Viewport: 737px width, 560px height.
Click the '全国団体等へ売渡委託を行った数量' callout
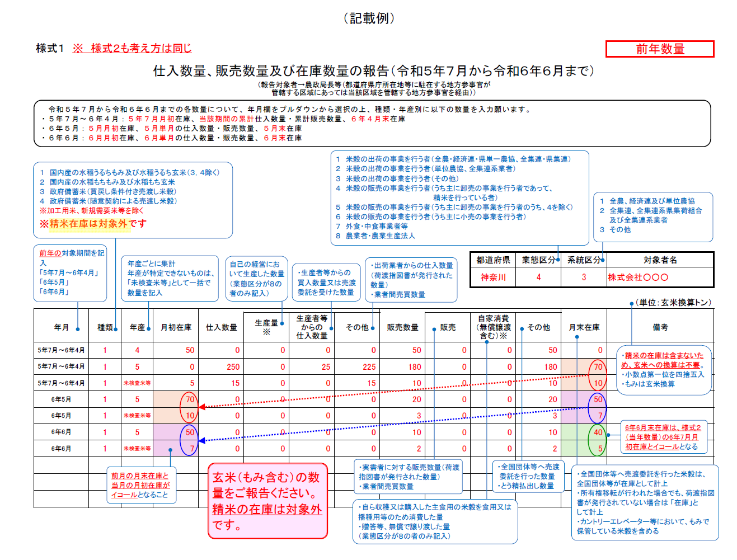528,476
